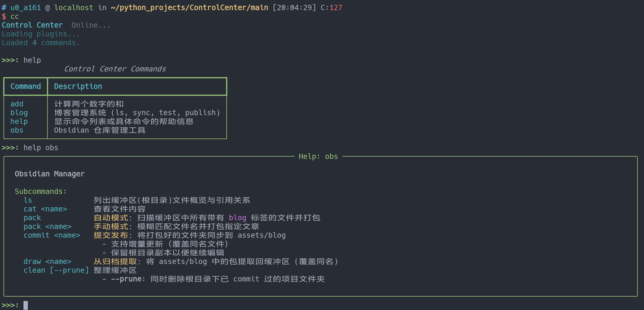The image size is (644, 310).
Task: Click the 'Control Center Commands' table title
Action: [x=115, y=69]
